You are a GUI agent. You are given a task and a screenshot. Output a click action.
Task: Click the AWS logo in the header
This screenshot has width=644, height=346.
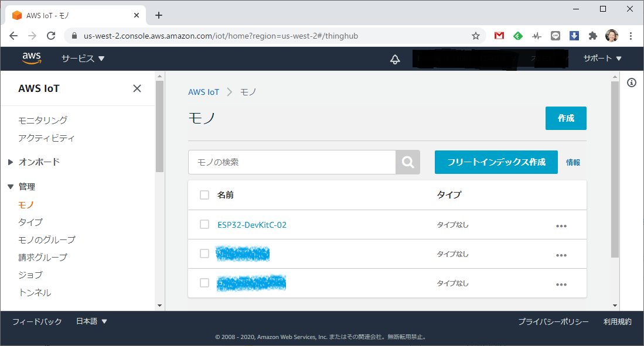click(x=32, y=59)
